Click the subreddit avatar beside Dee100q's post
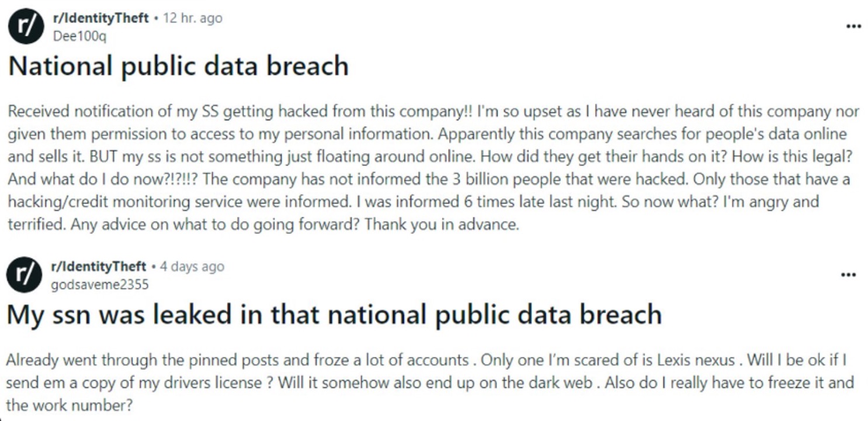The image size is (868, 421). pyautogui.click(x=26, y=26)
